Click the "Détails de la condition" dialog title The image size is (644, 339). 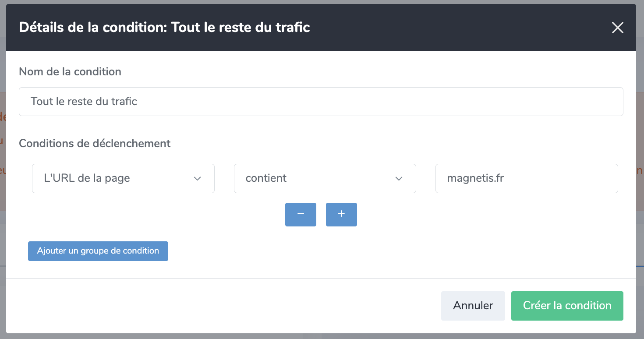tap(164, 28)
